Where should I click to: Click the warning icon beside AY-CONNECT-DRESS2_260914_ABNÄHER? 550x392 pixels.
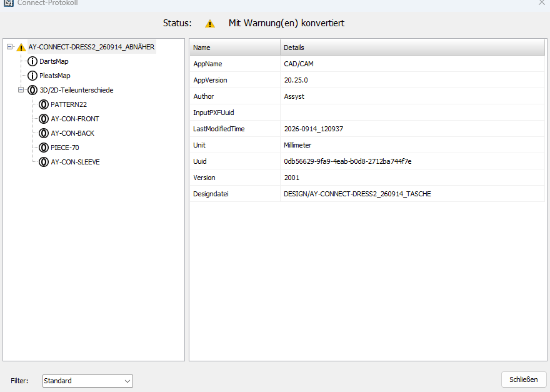21,47
